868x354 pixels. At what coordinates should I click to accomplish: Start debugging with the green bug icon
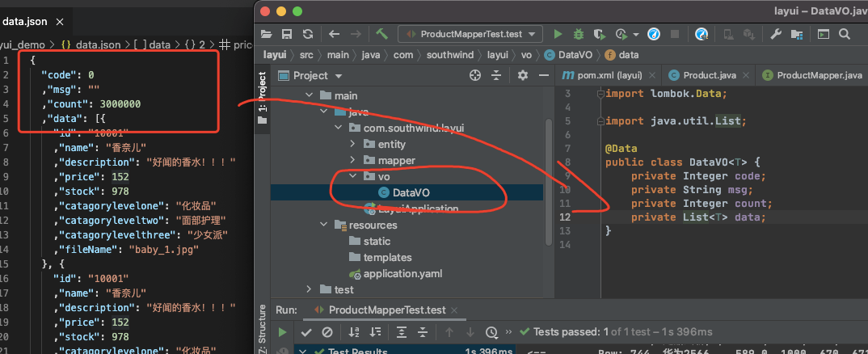point(579,34)
